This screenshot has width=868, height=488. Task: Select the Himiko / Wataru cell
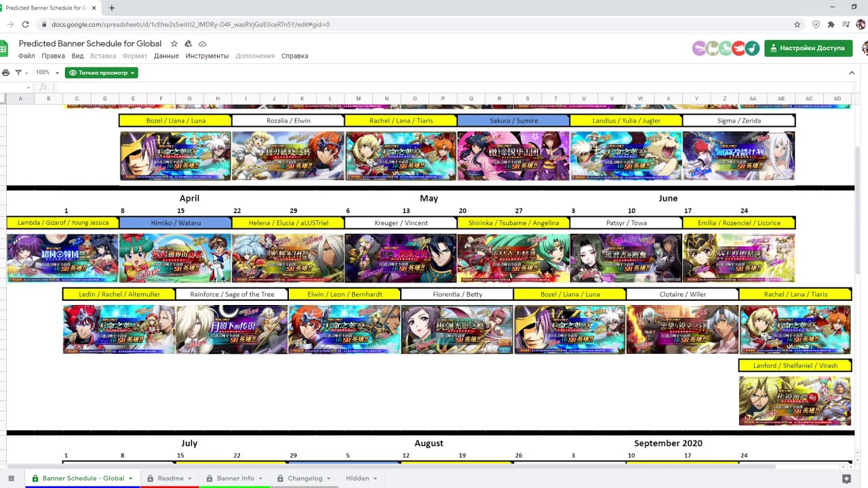(x=176, y=223)
